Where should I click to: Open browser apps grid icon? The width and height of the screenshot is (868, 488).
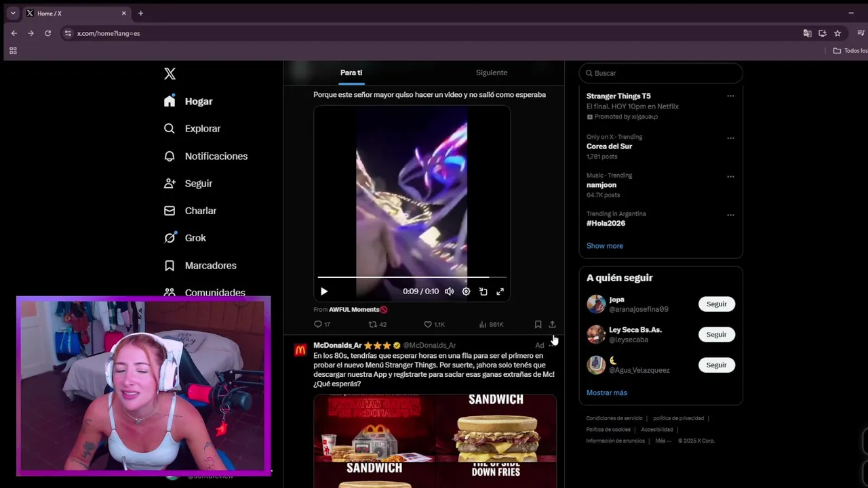point(13,51)
